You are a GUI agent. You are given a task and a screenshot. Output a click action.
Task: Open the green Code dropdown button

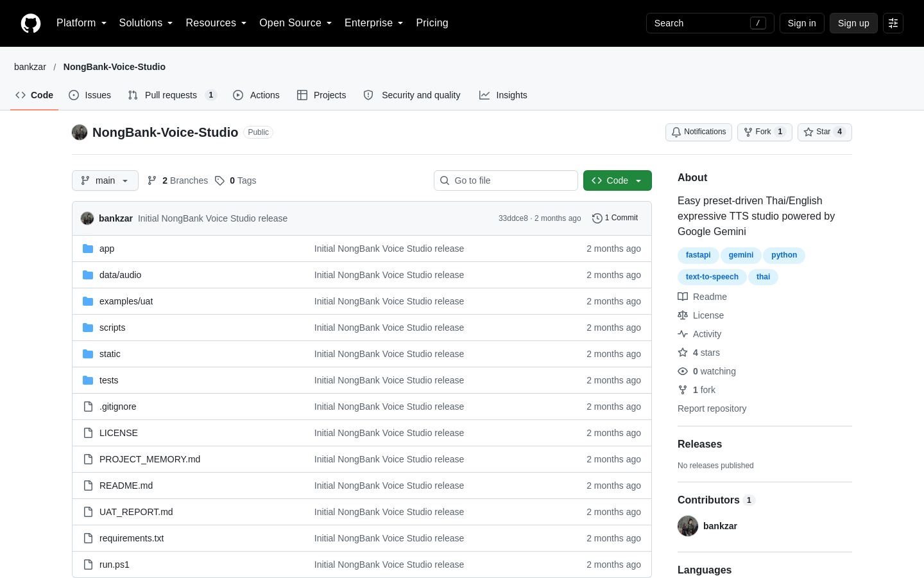(617, 180)
